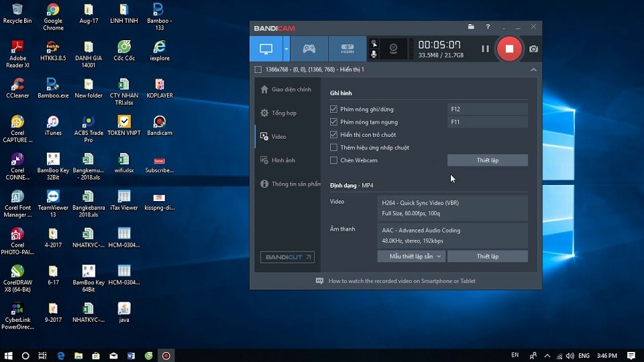Viewport: 644px width, 362px height.
Task: Click Thiết lập button under format settings
Action: [x=488, y=256]
